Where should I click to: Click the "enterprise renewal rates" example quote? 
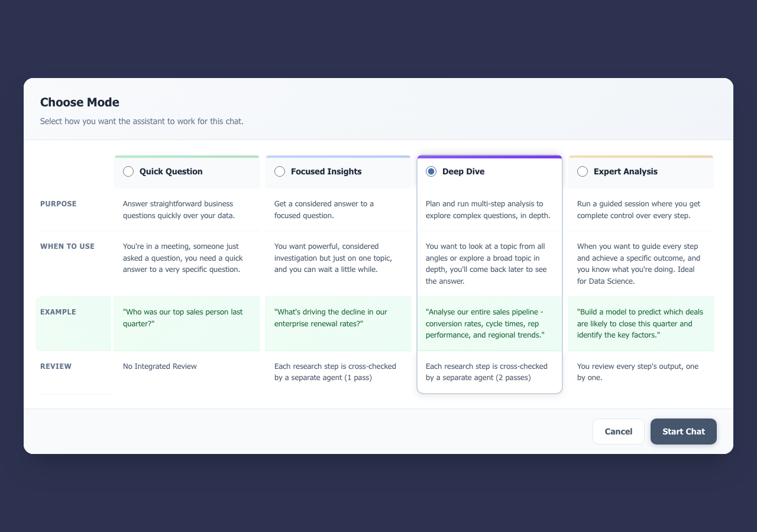tap(331, 317)
